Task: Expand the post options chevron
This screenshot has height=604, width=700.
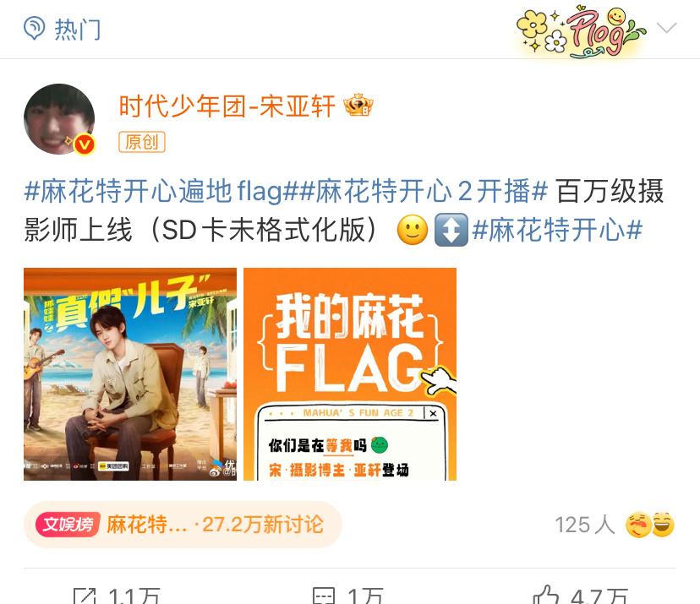Action: [667, 28]
